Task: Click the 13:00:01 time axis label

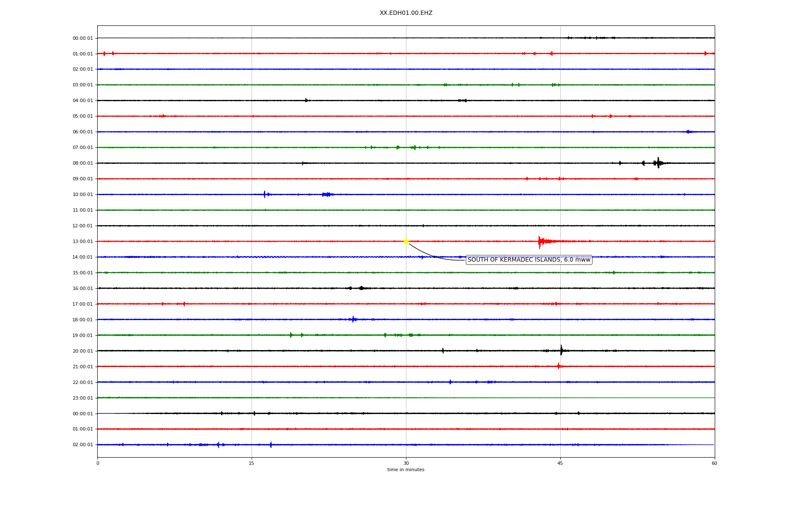Action: (82, 242)
